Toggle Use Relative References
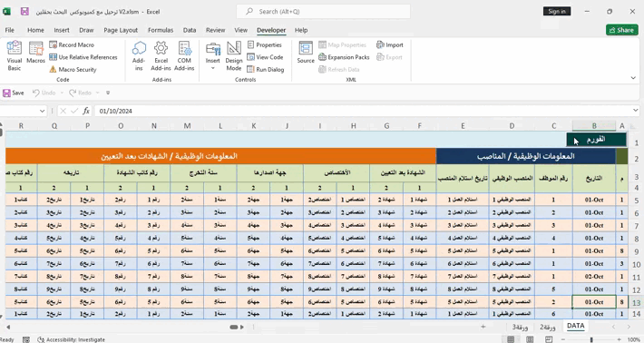This screenshot has width=644, height=343. 83,57
